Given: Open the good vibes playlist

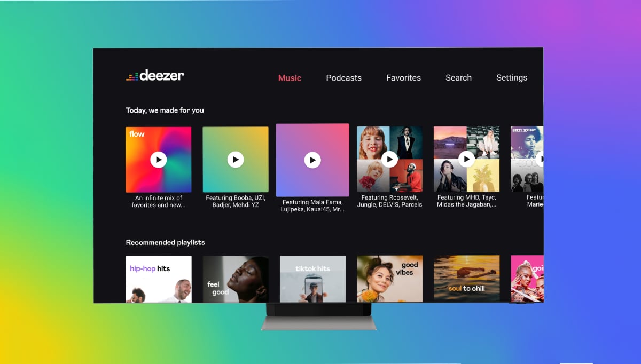Looking at the screenshot, I should pos(389,279).
